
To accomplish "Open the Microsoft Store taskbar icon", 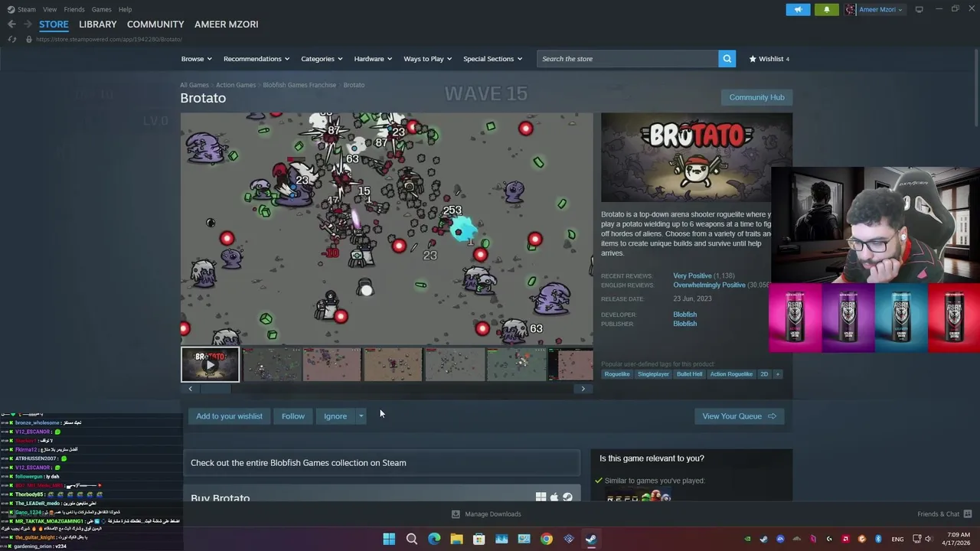I will pyautogui.click(x=479, y=539).
